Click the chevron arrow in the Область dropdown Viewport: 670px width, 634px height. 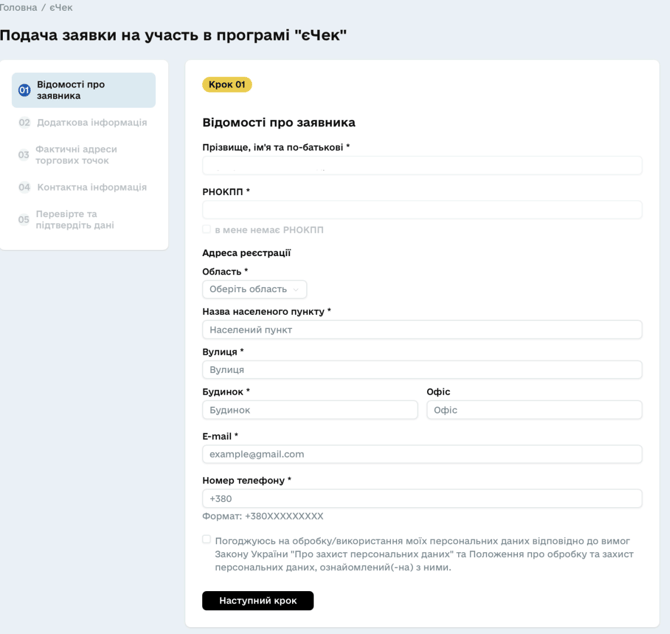[x=296, y=290]
